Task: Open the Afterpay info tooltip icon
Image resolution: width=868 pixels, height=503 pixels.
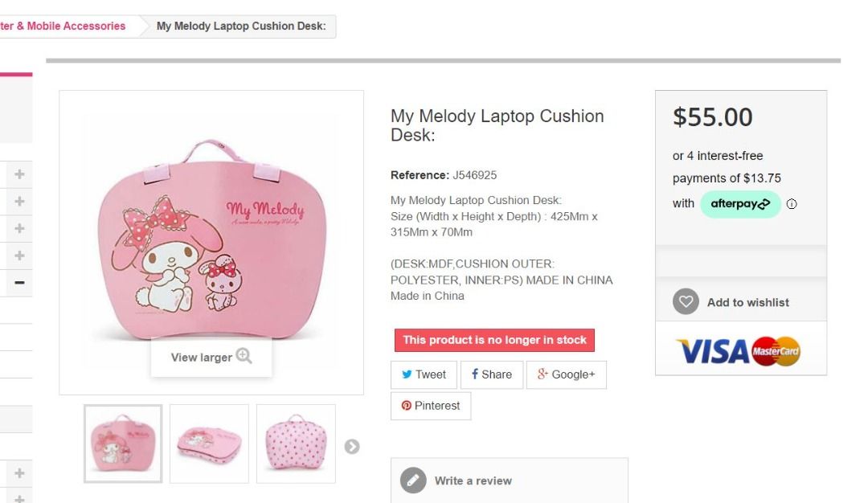Action: (792, 204)
